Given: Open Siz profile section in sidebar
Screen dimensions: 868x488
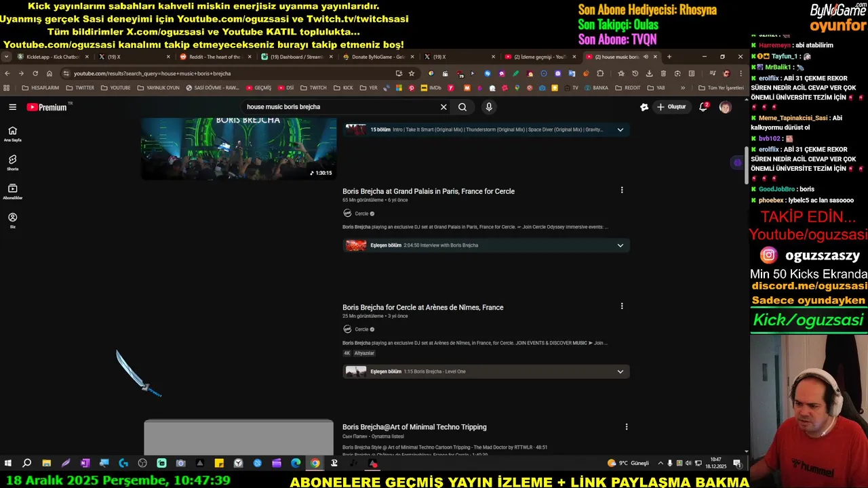Looking at the screenshot, I should (x=12, y=221).
